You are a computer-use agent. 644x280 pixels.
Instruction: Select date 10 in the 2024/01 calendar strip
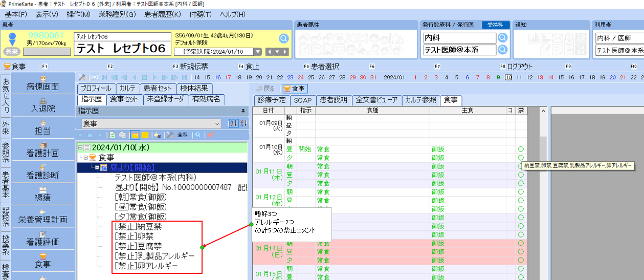pos(508,77)
